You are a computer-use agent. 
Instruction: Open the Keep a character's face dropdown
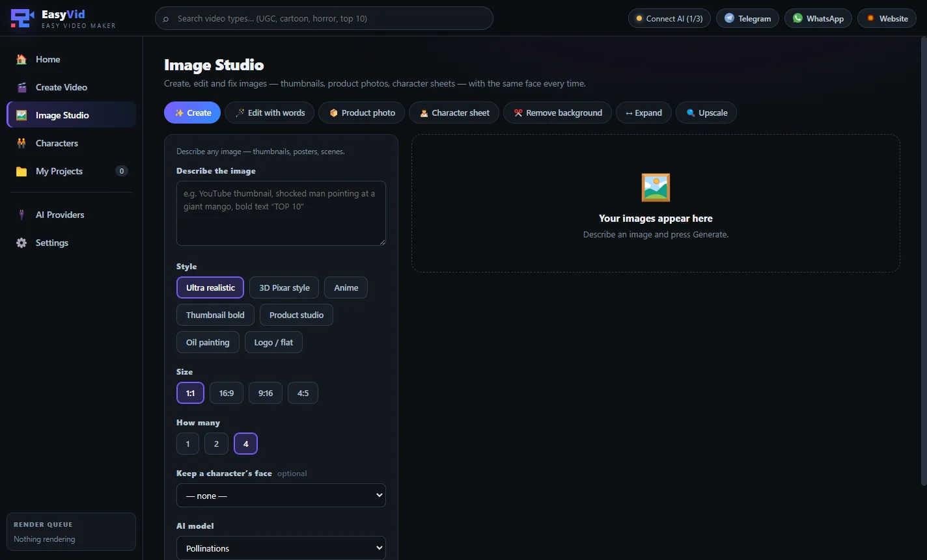tap(281, 496)
